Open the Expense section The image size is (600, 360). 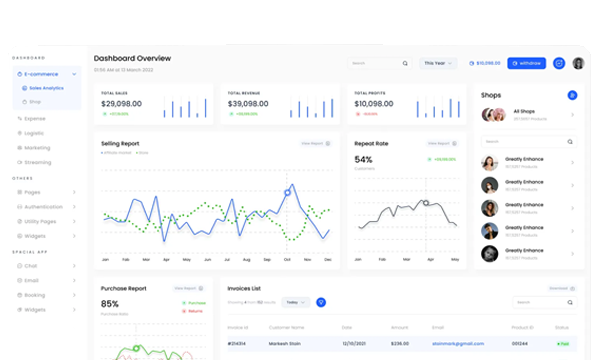31,119
